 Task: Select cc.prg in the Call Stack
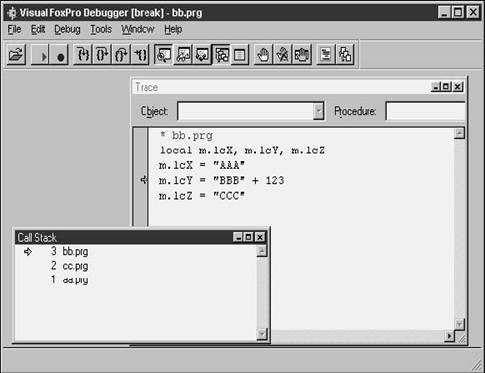75,266
